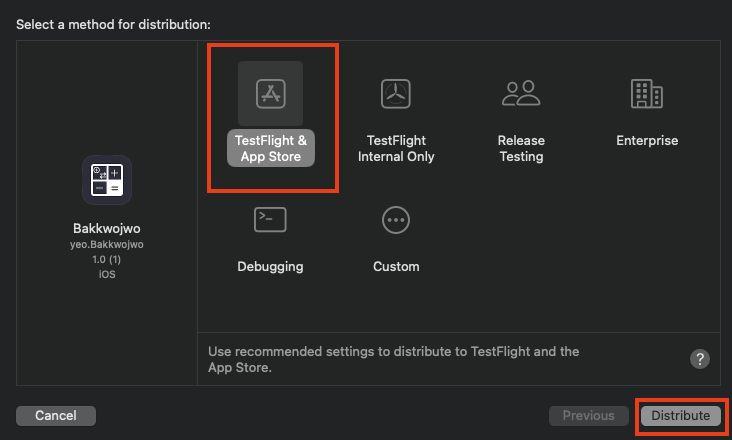Viewport: 732px width, 440px height.
Task: Cancel the distribution dialog
Action: pos(56,415)
